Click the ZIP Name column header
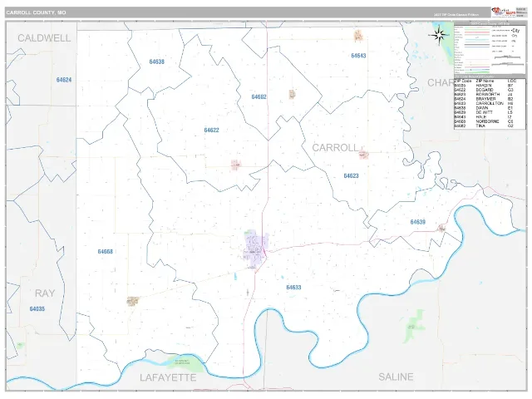Viewport: 532px width, 399px height. point(485,81)
